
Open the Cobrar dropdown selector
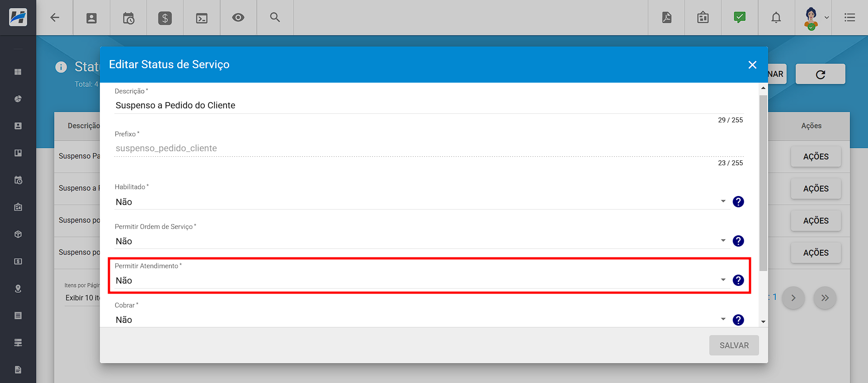coord(422,320)
